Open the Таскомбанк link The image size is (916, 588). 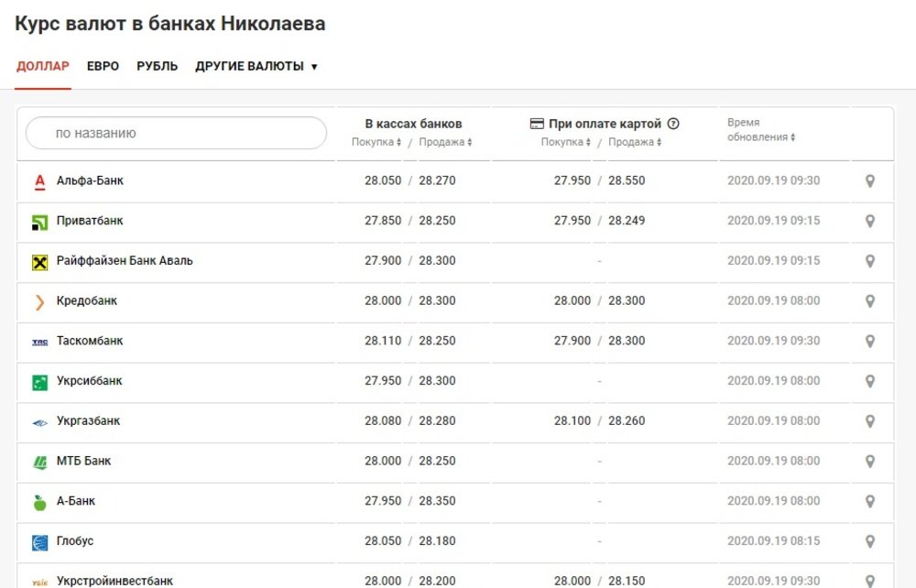pos(90,341)
